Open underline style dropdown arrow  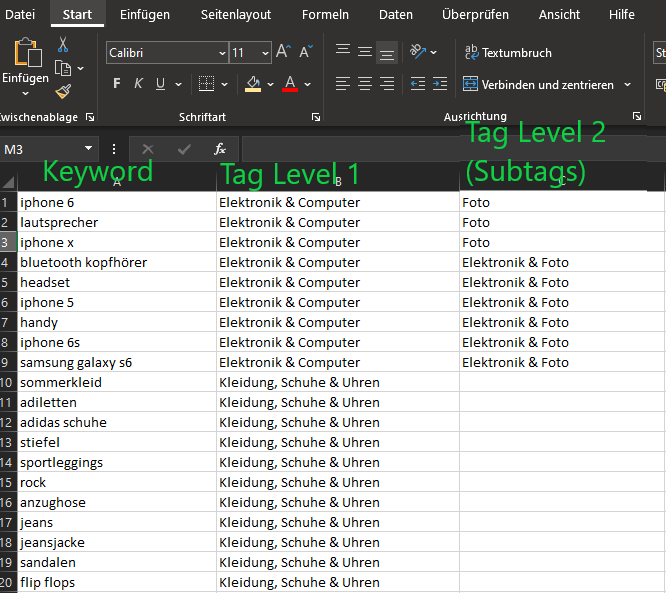point(178,84)
